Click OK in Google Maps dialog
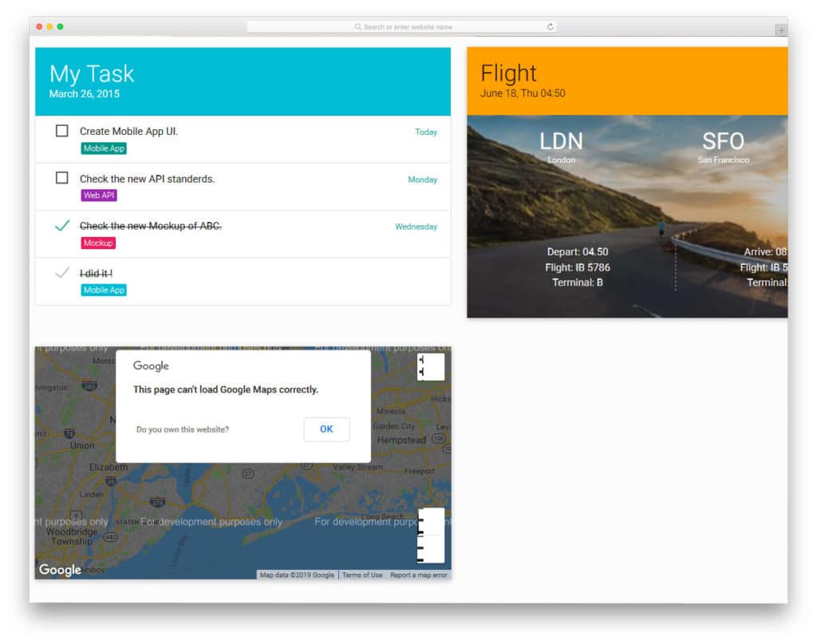 tap(326, 429)
